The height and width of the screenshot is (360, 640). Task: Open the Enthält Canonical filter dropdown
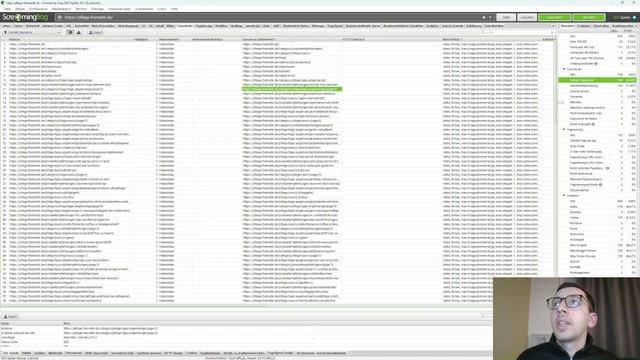coord(32,32)
